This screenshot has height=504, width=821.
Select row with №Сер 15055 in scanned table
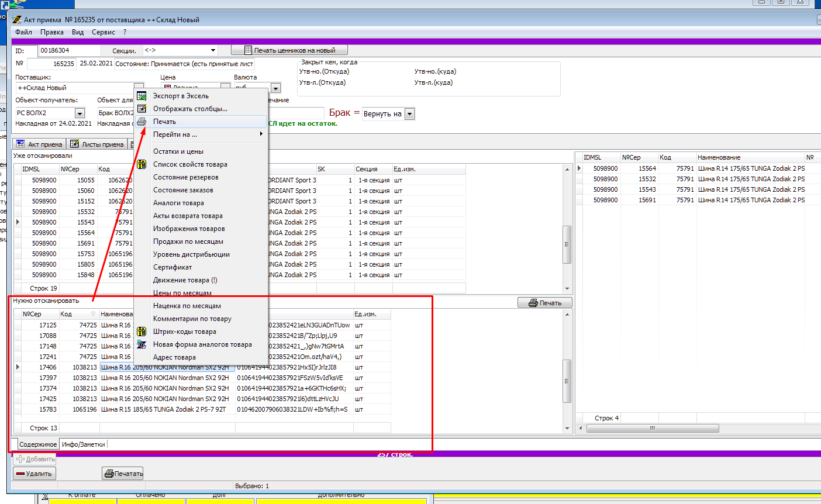click(240, 180)
